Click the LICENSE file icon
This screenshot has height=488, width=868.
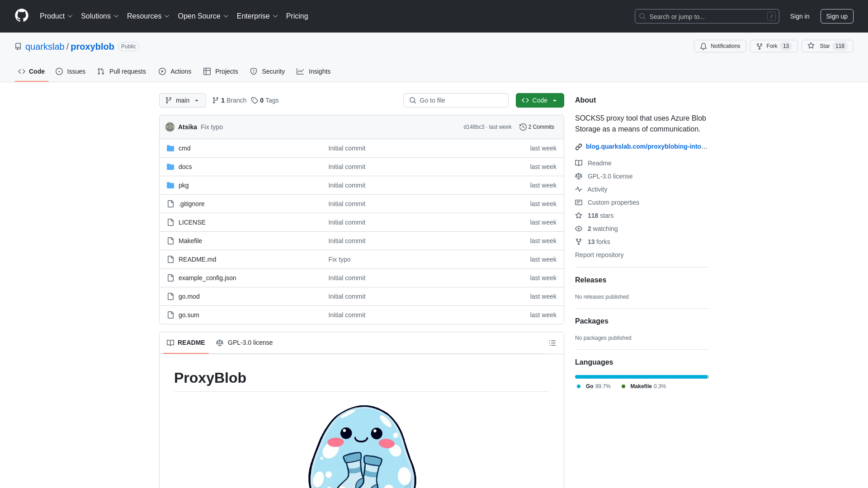(x=170, y=222)
